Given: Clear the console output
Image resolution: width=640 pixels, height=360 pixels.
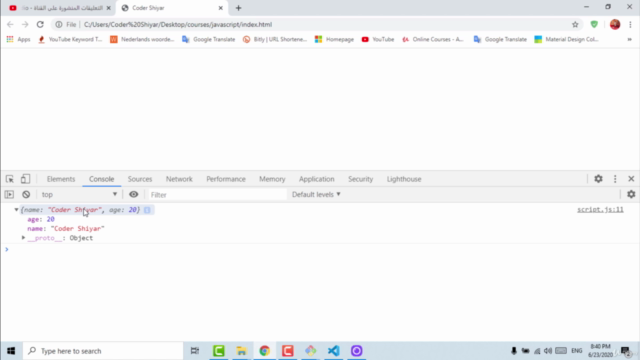Looking at the screenshot, I should click(x=26, y=195).
